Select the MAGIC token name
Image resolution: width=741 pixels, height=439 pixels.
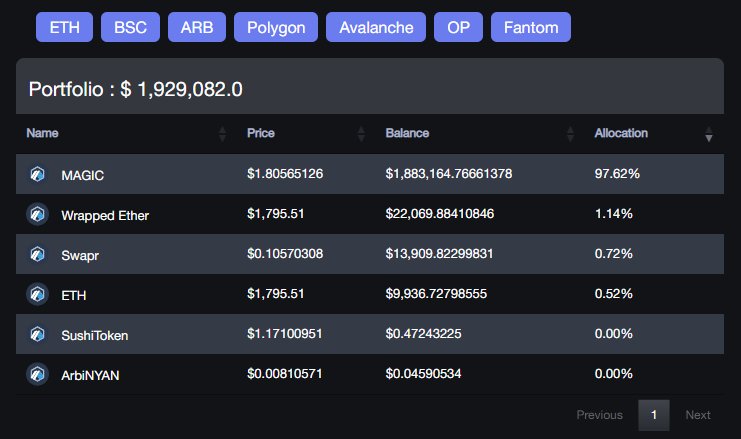(83, 175)
